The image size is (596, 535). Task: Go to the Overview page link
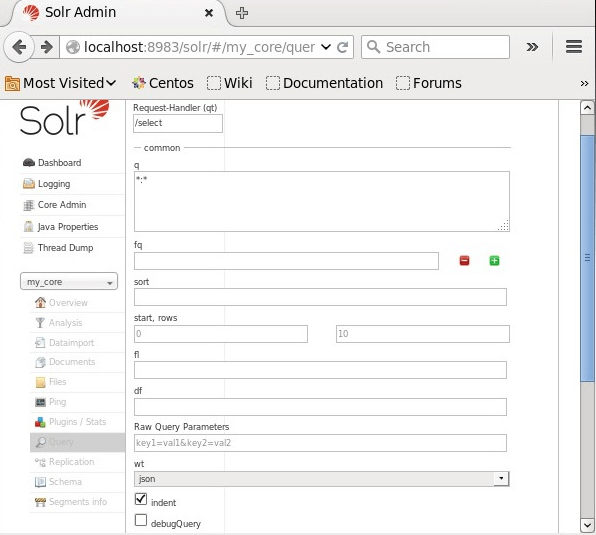coord(68,302)
